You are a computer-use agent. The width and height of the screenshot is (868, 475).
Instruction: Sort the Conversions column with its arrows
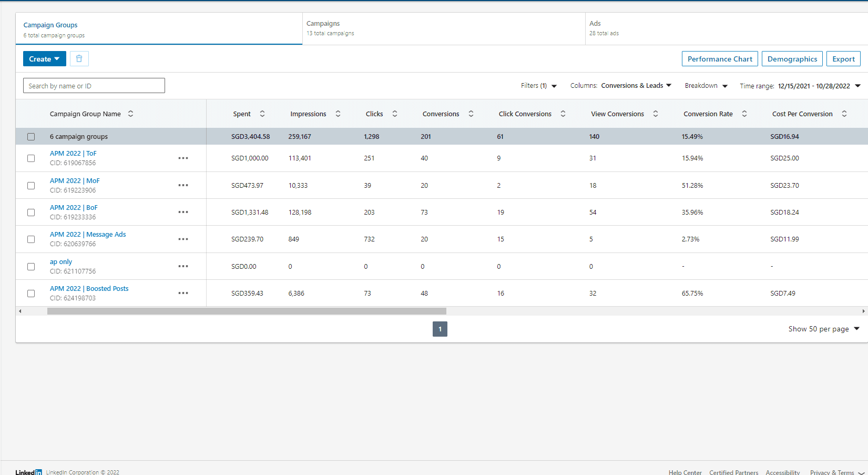pyautogui.click(x=471, y=114)
